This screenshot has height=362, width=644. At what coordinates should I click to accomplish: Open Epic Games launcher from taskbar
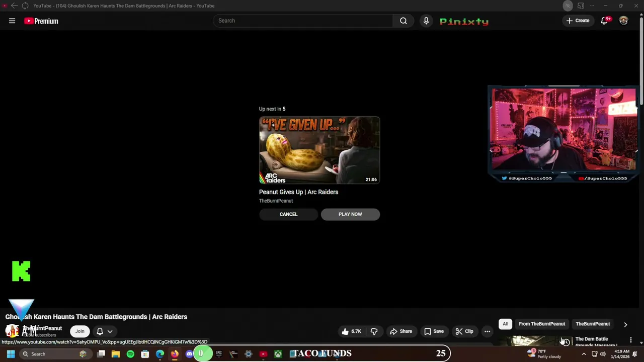coord(219,354)
